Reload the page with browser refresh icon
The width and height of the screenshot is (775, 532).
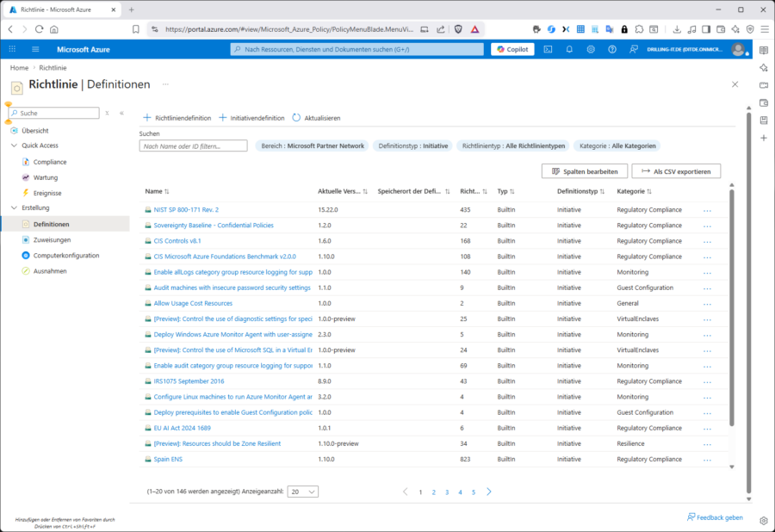[x=39, y=29]
